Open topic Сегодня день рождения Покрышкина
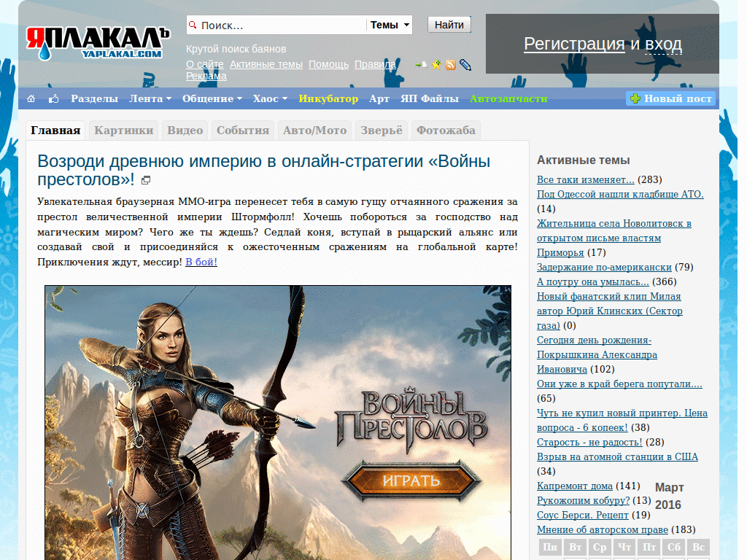 pos(597,355)
